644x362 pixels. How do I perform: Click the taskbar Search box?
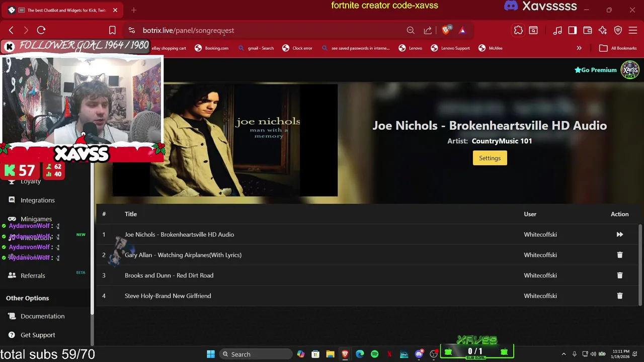coord(256,354)
